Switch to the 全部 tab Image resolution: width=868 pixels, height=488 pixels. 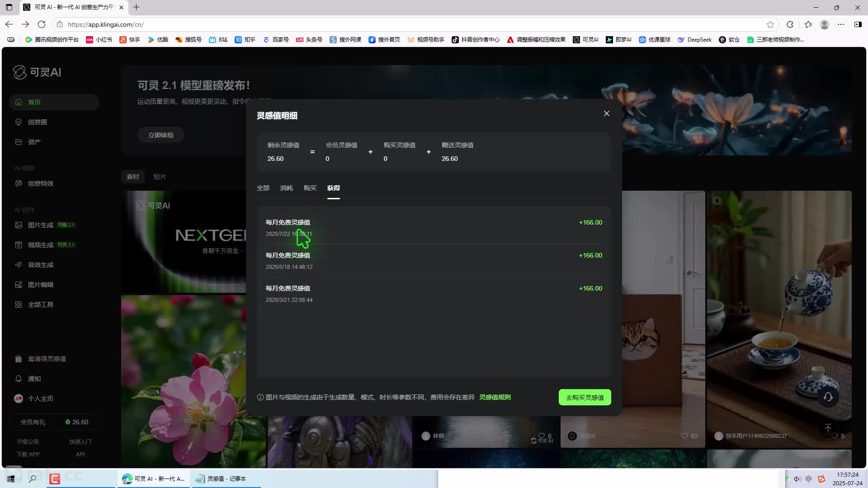(263, 188)
